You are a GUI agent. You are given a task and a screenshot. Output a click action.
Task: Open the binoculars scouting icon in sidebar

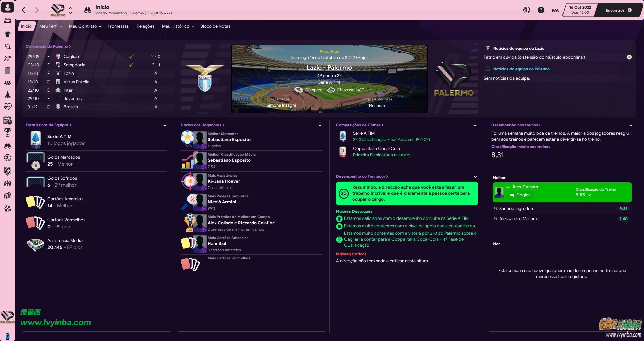pos(7,146)
